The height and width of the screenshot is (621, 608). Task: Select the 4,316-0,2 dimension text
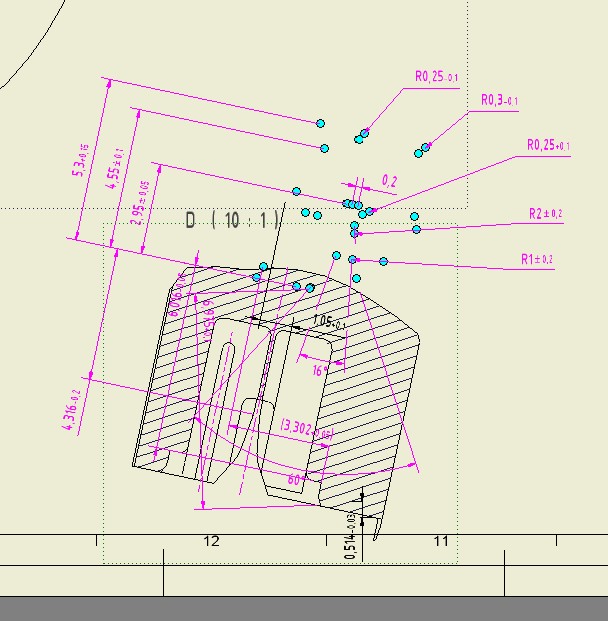(x=71, y=410)
